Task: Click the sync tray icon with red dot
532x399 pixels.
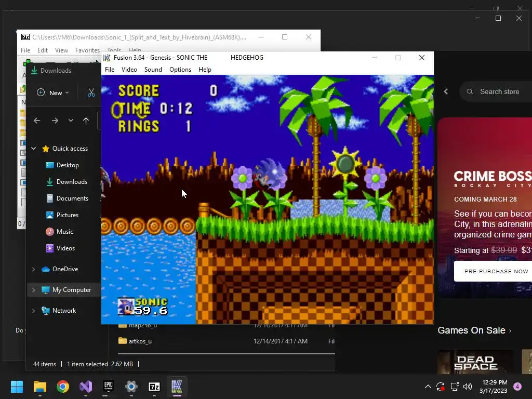Action: pos(441,387)
